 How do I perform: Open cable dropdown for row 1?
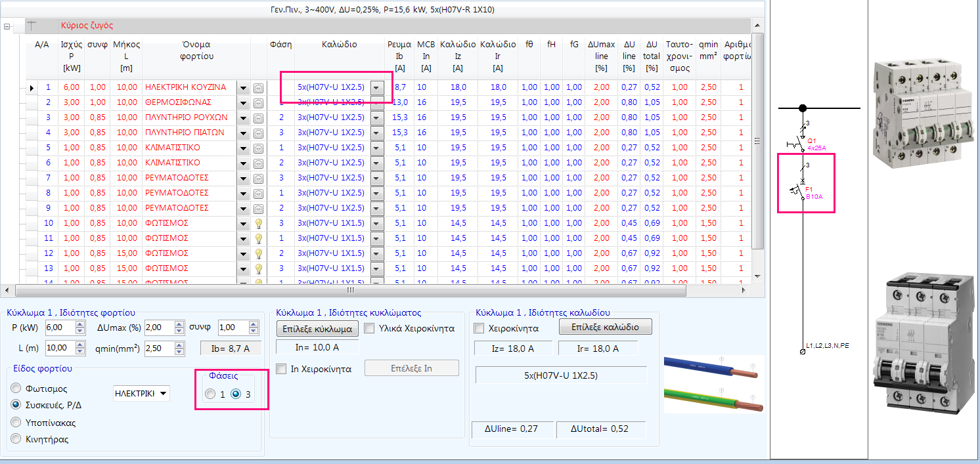(x=377, y=87)
